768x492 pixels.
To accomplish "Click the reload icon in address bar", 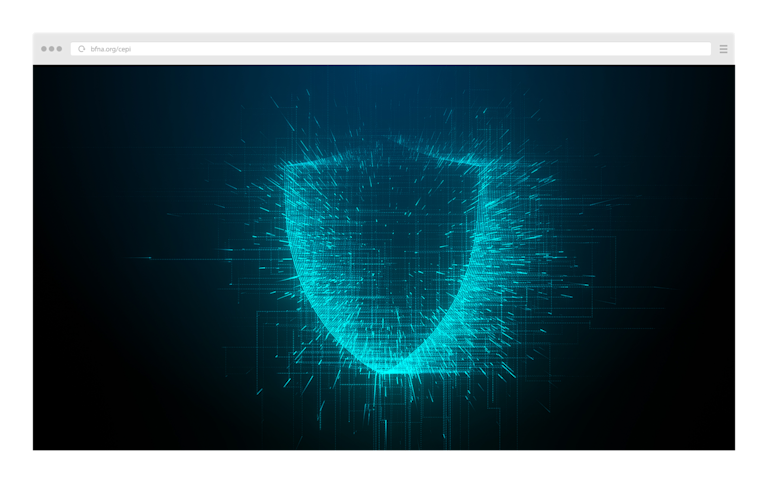I will pyautogui.click(x=82, y=49).
